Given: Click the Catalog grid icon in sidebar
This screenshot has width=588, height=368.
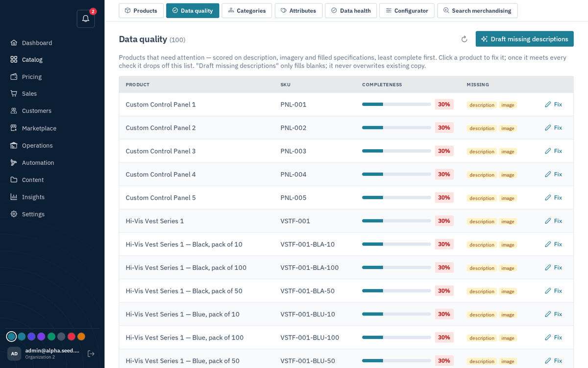Looking at the screenshot, I should 14,59.
